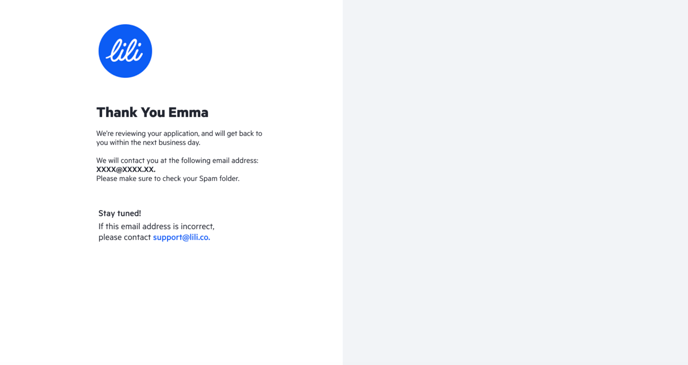Click the name "Emma" in the heading
Image resolution: width=688 pixels, height=365 pixels.
188,112
